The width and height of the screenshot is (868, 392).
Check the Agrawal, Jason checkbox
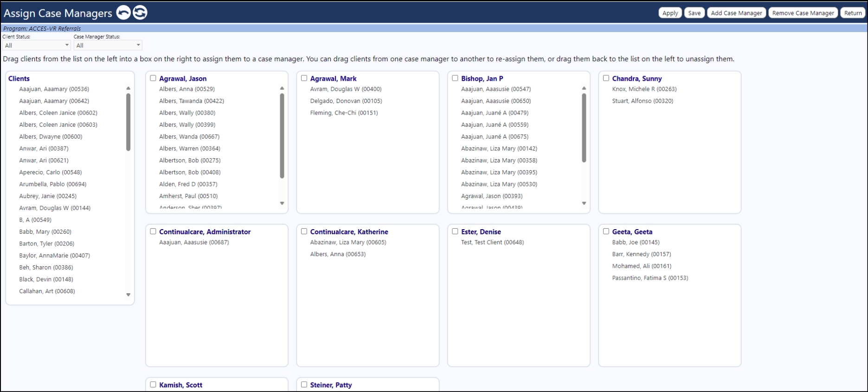(153, 78)
